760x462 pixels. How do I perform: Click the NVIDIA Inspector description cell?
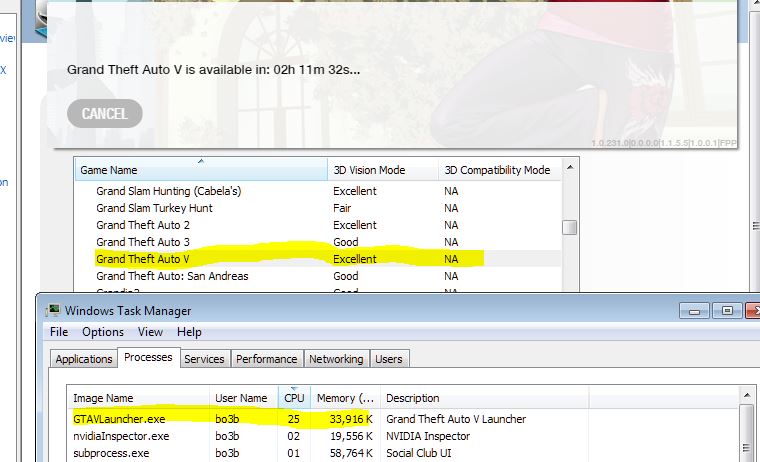coord(428,436)
